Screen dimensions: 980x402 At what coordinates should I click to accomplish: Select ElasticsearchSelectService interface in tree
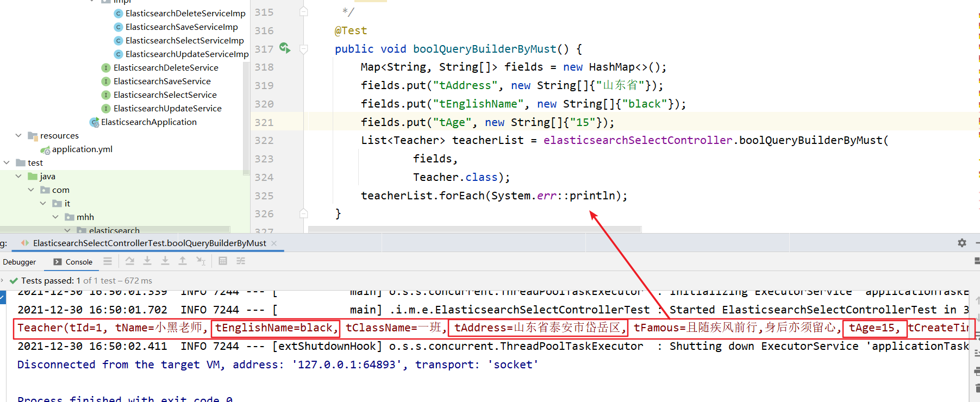(165, 95)
